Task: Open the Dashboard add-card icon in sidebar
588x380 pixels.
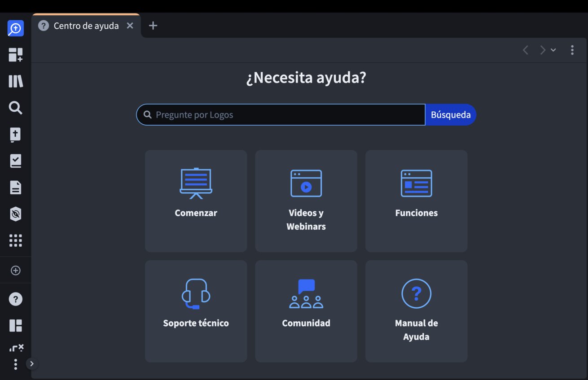Action: [x=16, y=55]
